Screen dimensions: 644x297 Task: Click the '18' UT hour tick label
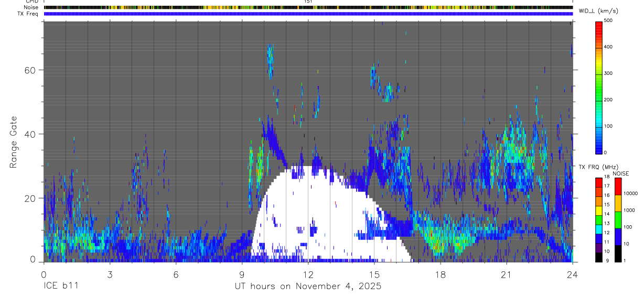(440, 274)
